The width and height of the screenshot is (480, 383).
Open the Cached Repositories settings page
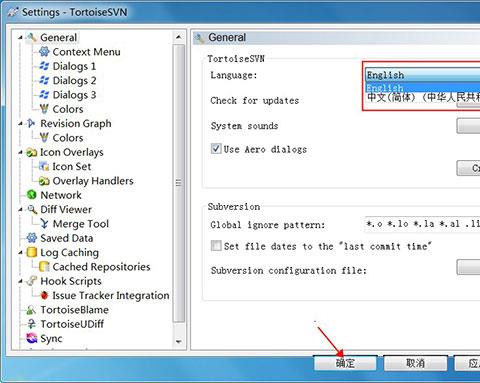pyautogui.click(x=101, y=267)
